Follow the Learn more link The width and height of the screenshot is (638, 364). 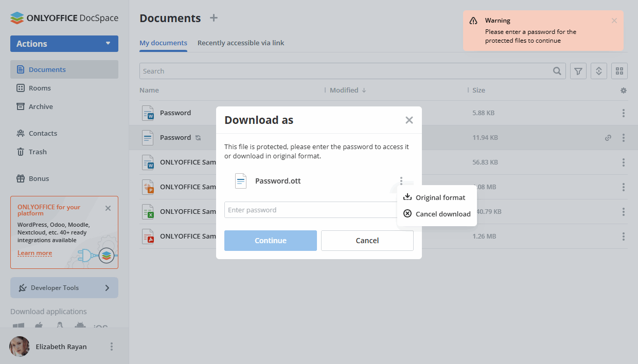[34, 253]
